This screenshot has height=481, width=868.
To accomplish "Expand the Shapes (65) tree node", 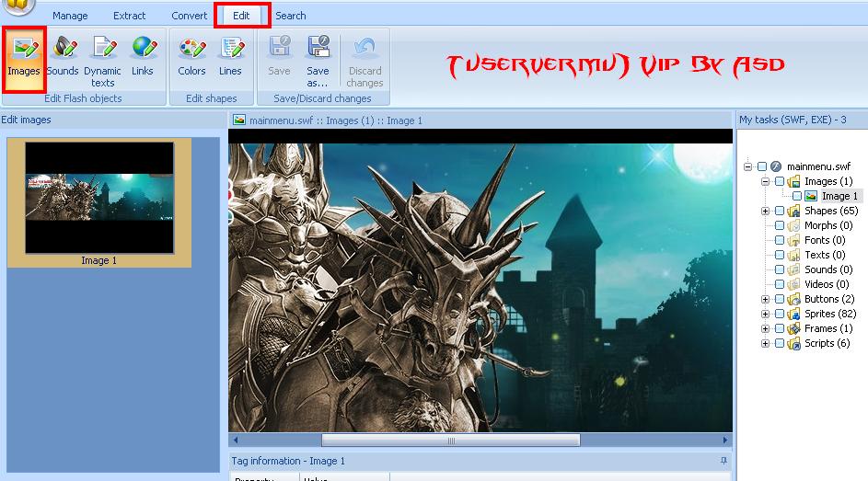I will coord(765,211).
